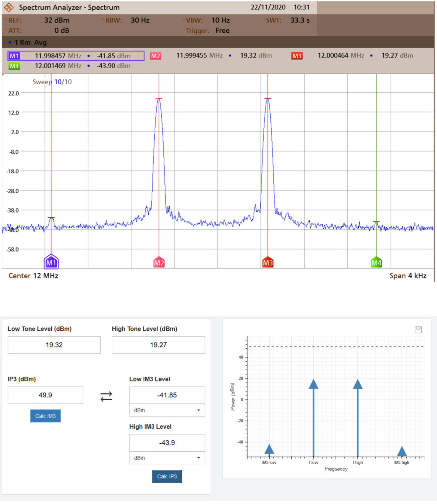
Task: Click the Spectrum Analyzer logo icon
Action: [x=9, y=7]
